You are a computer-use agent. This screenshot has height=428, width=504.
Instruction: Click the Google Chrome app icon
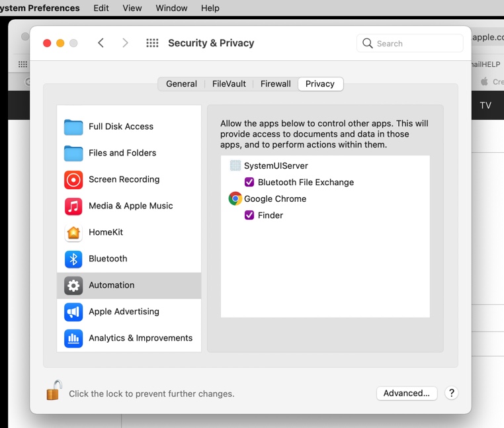pyautogui.click(x=235, y=198)
